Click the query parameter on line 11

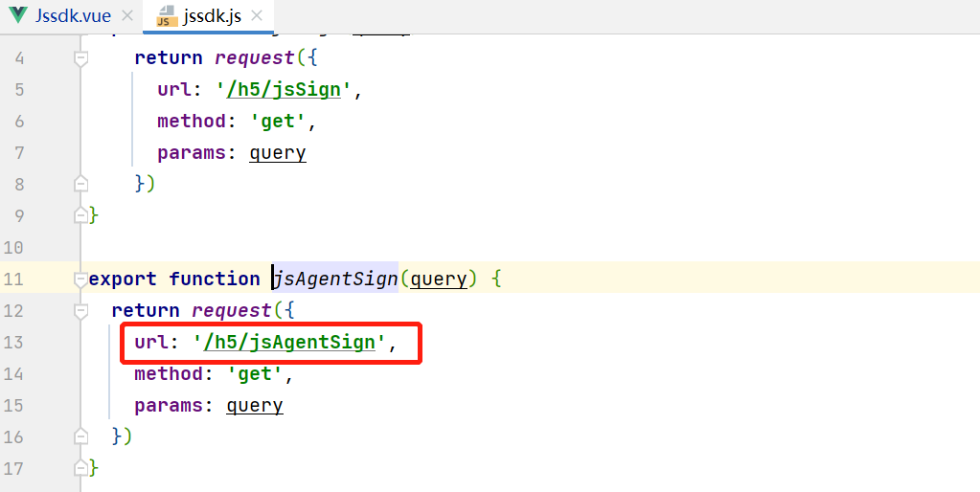[x=438, y=280]
